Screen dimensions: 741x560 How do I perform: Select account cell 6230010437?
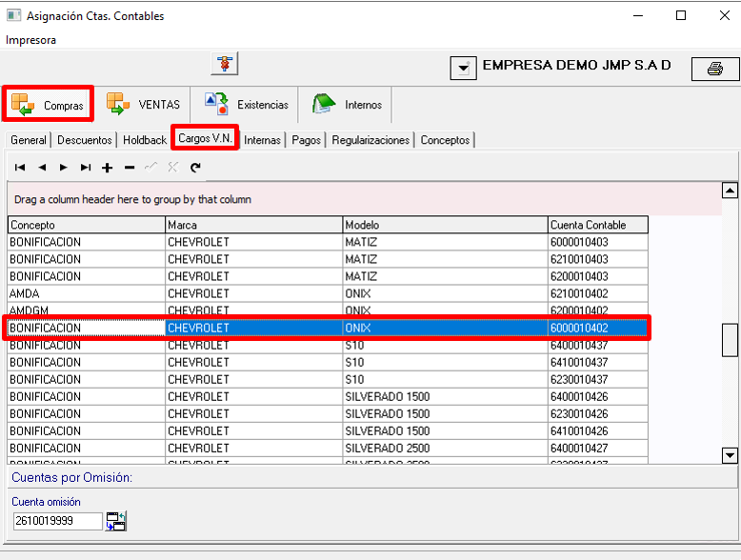[598, 379]
